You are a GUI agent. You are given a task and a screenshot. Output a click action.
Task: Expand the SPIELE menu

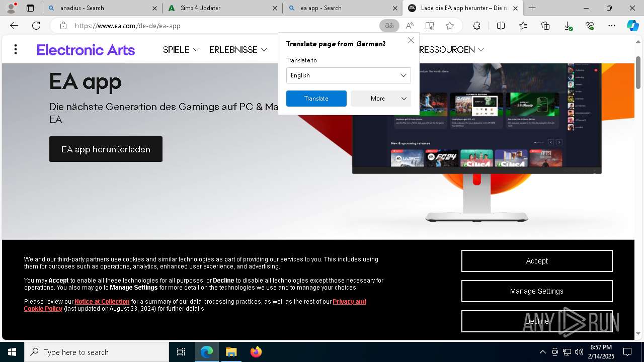coord(181,49)
